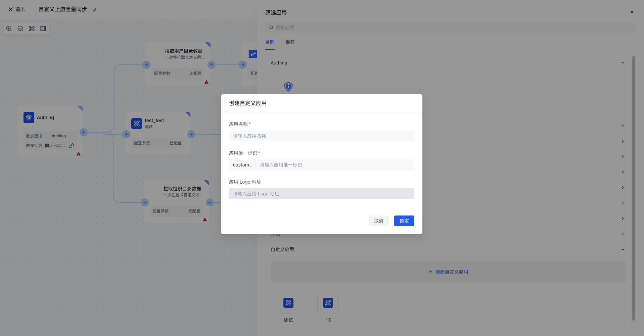The height and width of the screenshot is (336, 644).
Task: Click the fit-to-screen canvas icon
Action: tap(32, 29)
